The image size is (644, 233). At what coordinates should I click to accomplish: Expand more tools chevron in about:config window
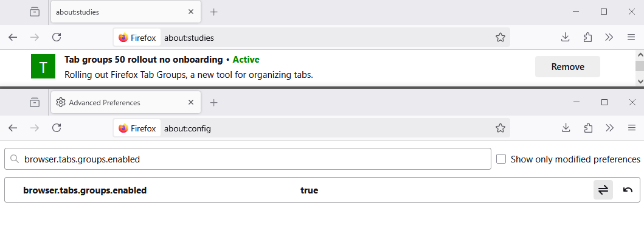(x=609, y=128)
